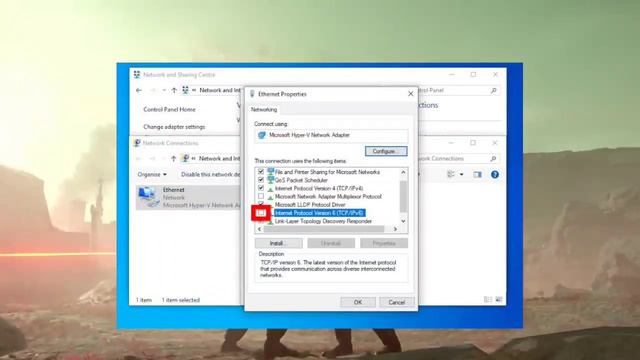
Task: Click the breadcrumb chevron in Network Connections address bar
Action: [x=194, y=158]
